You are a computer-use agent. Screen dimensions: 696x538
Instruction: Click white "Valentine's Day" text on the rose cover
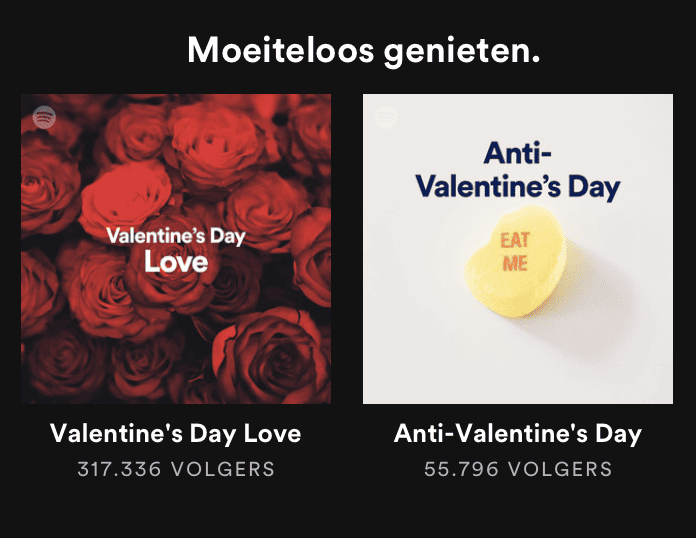pyautogui.click(x=175, y=237)
